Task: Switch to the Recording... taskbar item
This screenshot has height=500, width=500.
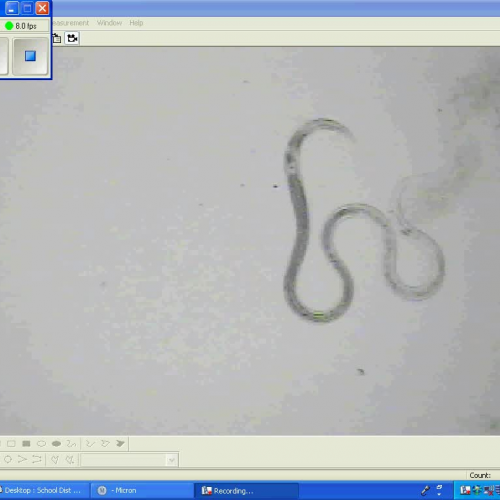Action: click(246, 491)
